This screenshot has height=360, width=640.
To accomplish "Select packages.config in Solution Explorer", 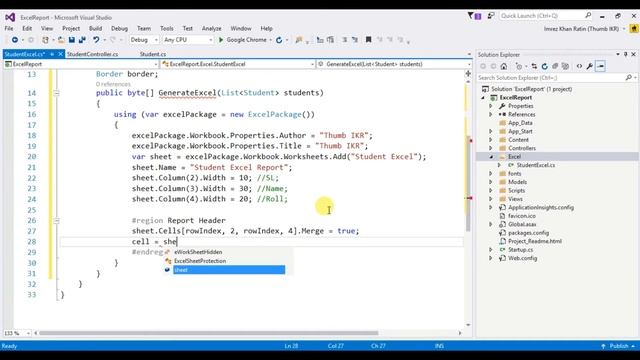I will (x=528, y=233).
